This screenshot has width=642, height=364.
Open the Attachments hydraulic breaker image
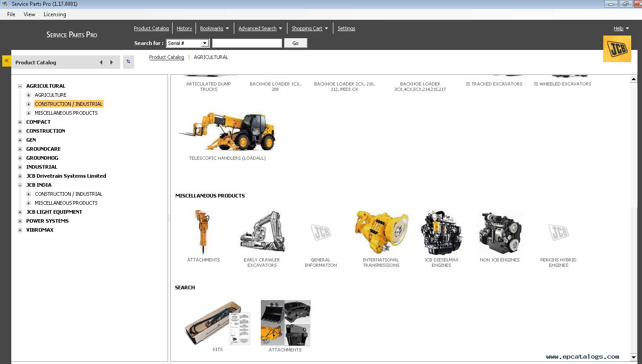coord(203,232)
